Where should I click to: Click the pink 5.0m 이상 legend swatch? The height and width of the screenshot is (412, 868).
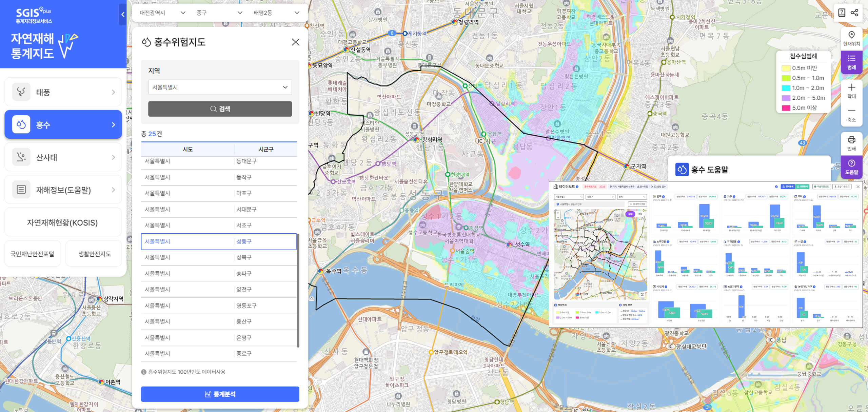[x=786, y=108]
